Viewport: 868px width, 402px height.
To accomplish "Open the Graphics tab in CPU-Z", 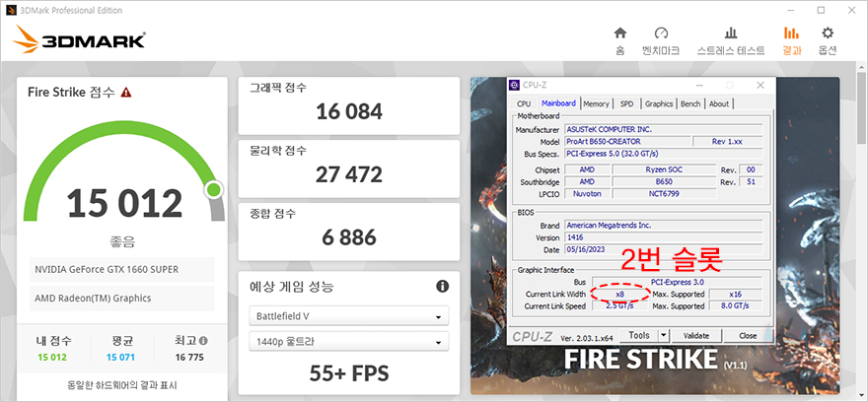I will 659,103.
